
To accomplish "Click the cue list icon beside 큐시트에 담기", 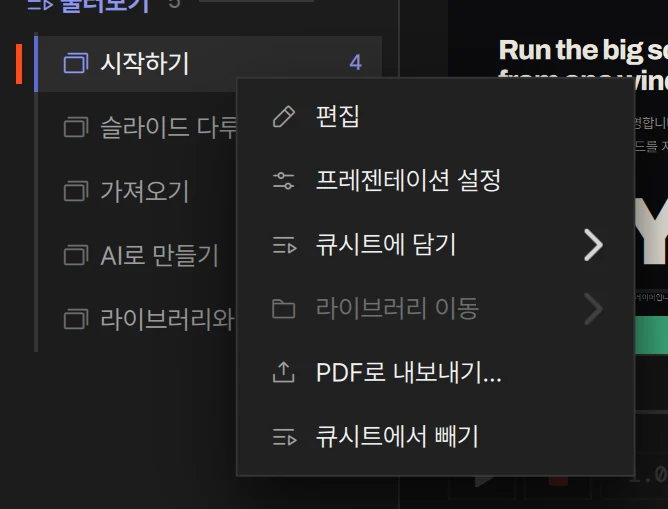I will pyautogui.click(x=285, y=245).
